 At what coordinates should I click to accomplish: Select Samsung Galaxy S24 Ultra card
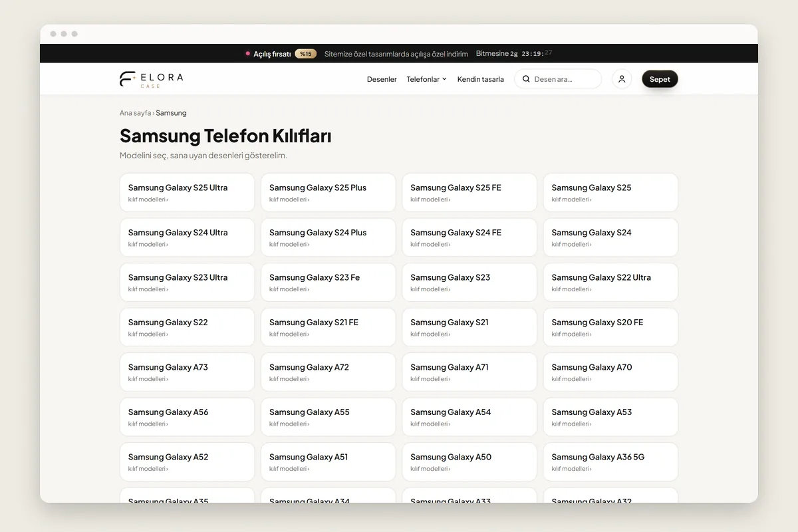(187, 237)
